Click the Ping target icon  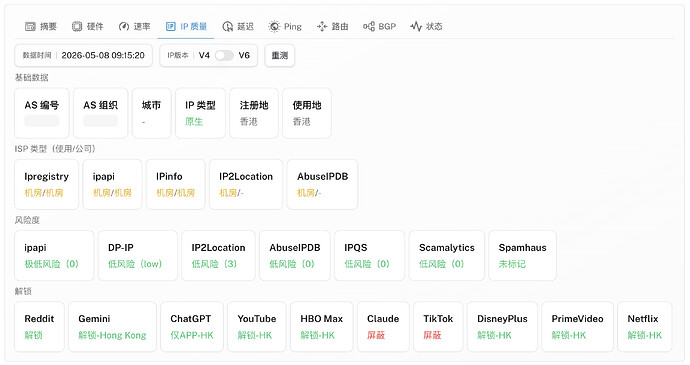[274, 26]
